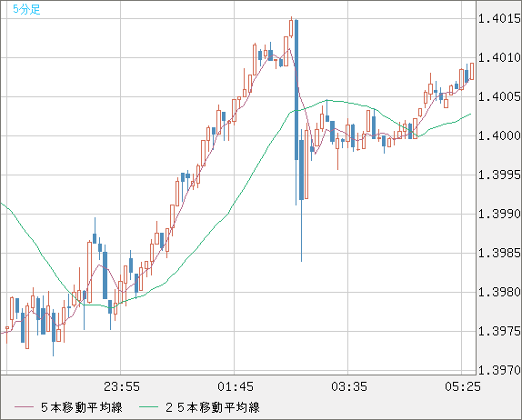Image resolution: width=522 pixels, height=420 pixels.
Task: Click the 1.4015 price axis label
Action: pos(499,19)
